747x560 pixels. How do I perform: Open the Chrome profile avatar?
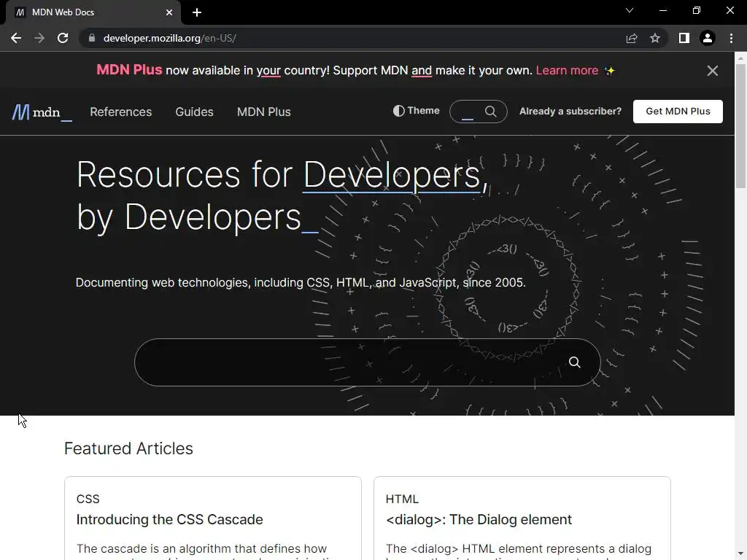pyautogui.click(x=708, y=38)
